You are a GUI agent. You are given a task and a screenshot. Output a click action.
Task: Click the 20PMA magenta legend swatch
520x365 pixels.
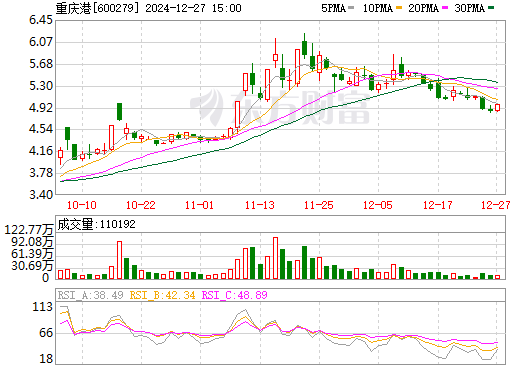[445, 8]
